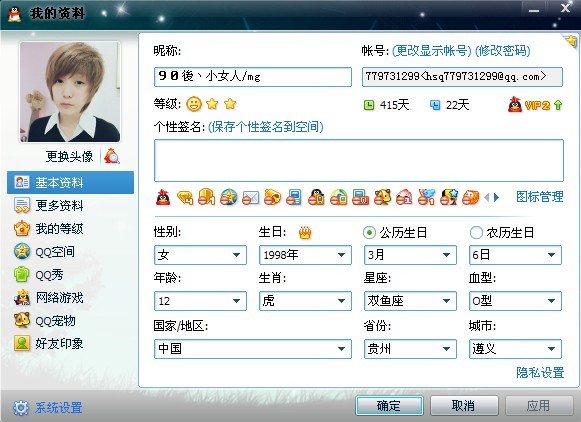
Task: Select the 公历生日 radio button
Action: 369,233
